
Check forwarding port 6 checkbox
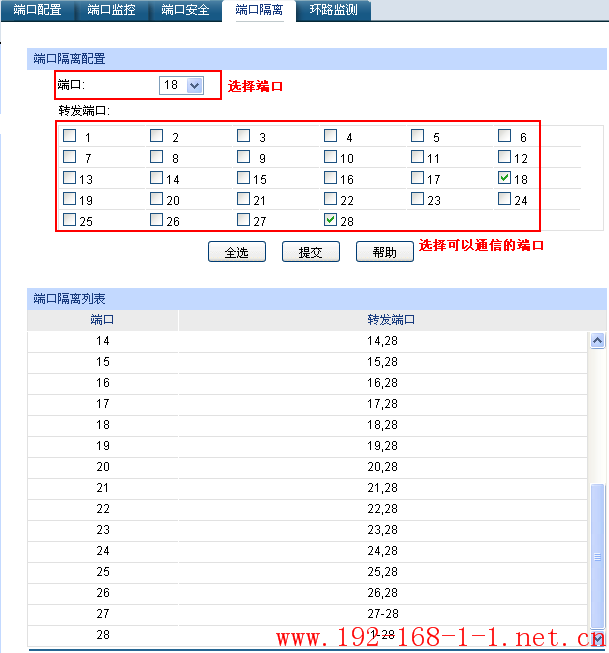coord(504,135)
